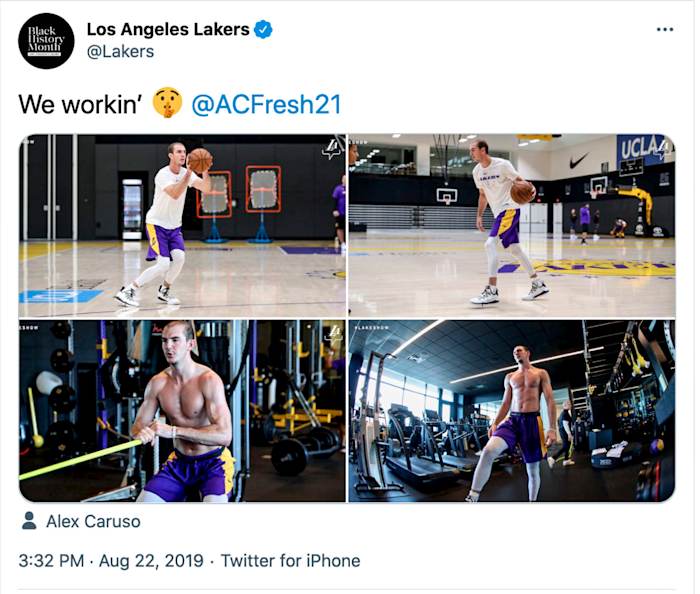Open the tweet's more options menu
This screenshot has width=700, height=594.
pyautogui.click(x=665, y=29)
